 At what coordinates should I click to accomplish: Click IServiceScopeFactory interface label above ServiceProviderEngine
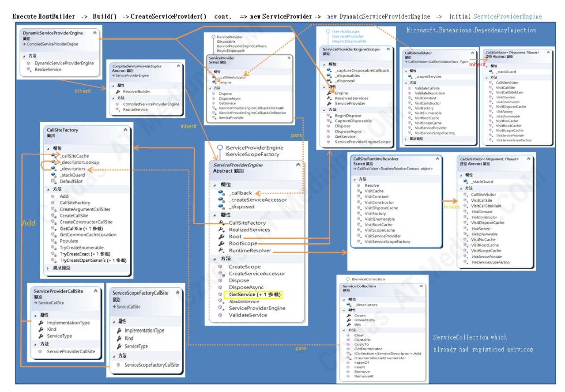pos(252,155)
